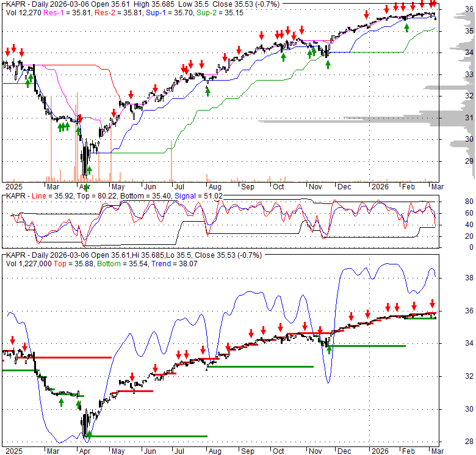Viewport: 476px width, 455px height.
Task: Click red sell arrow above late December, top chart
Action: click(x=366, y=15)
